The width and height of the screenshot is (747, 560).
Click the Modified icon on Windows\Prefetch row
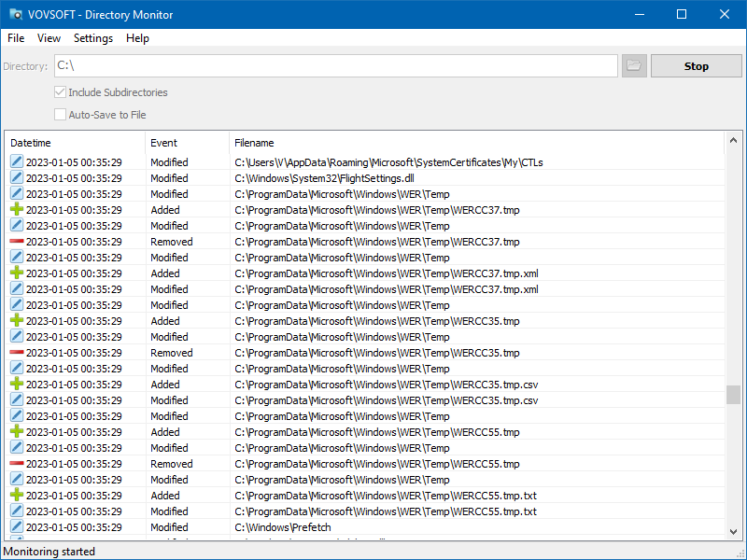click(15, 526)
